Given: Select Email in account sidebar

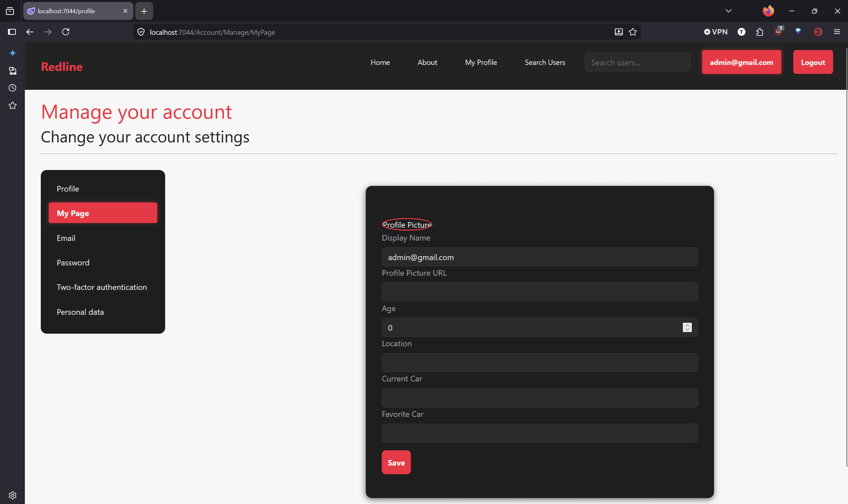Looking at the screenshot, I should (103, 238).
